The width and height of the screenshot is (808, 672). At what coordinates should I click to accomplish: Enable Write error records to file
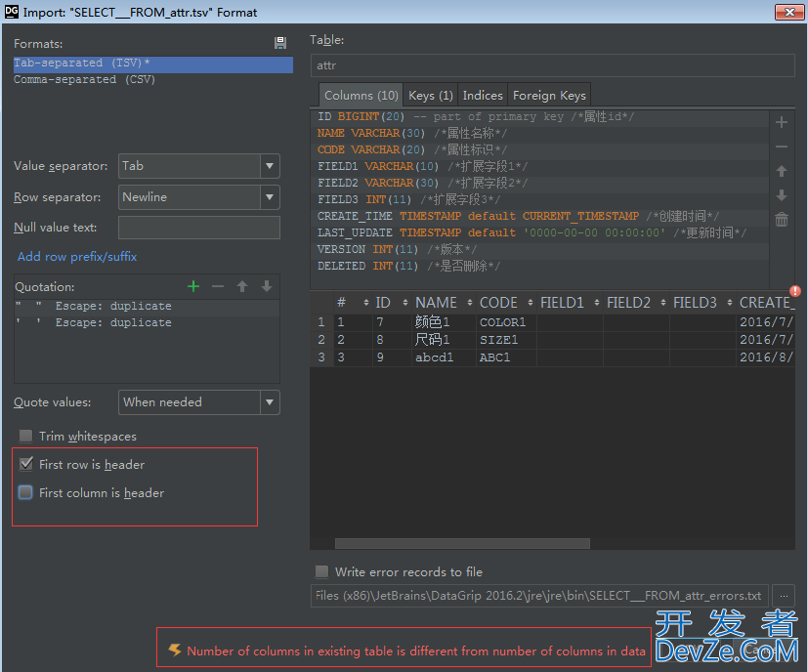point(321,571)
